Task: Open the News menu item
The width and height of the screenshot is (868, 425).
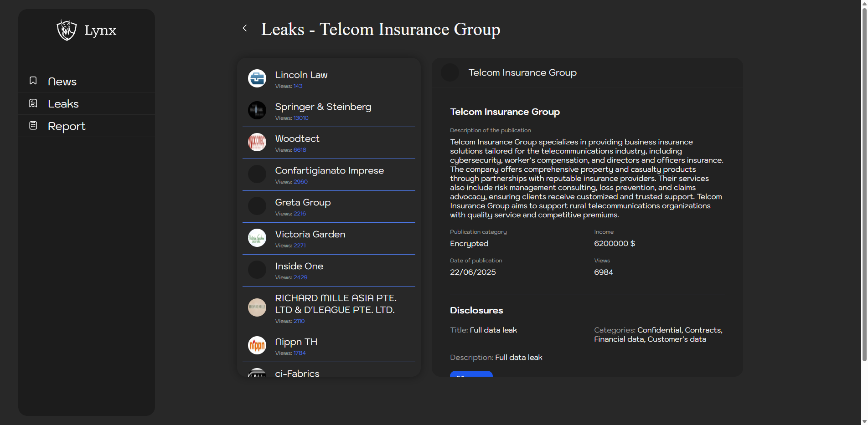Action: pyautogui.click(x=62, y=82)
